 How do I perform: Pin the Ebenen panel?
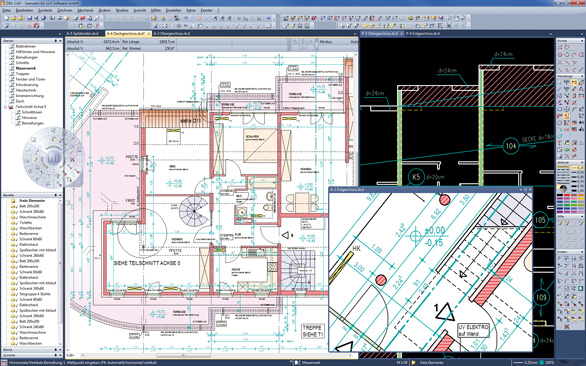coord(55,40)
